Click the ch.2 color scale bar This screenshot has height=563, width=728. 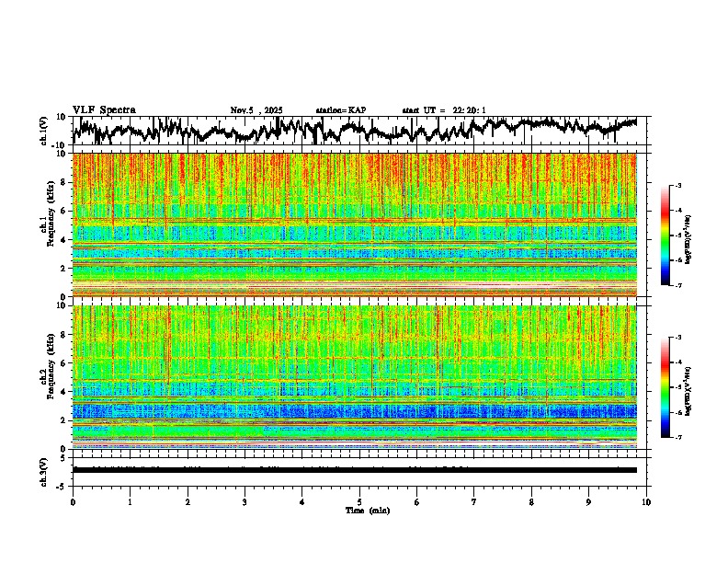click(665, 387)
